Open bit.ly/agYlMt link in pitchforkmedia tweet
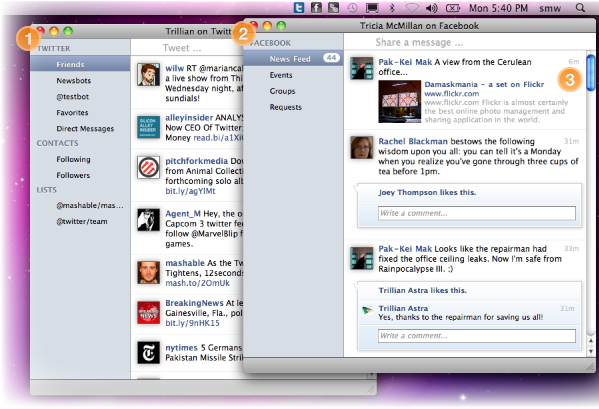 click(x=190, y=191)
